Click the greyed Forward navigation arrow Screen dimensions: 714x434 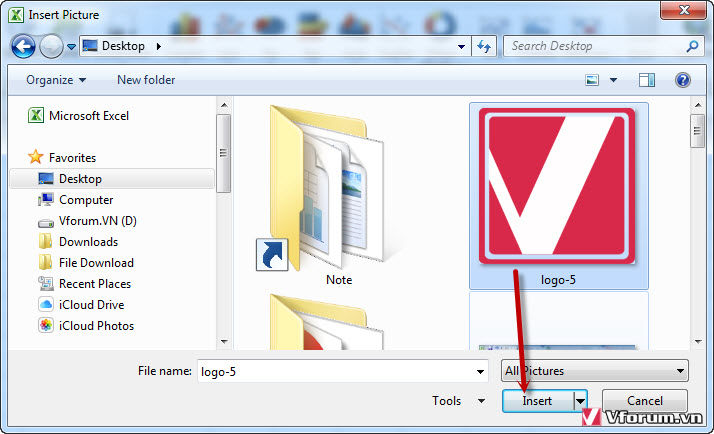51,46
